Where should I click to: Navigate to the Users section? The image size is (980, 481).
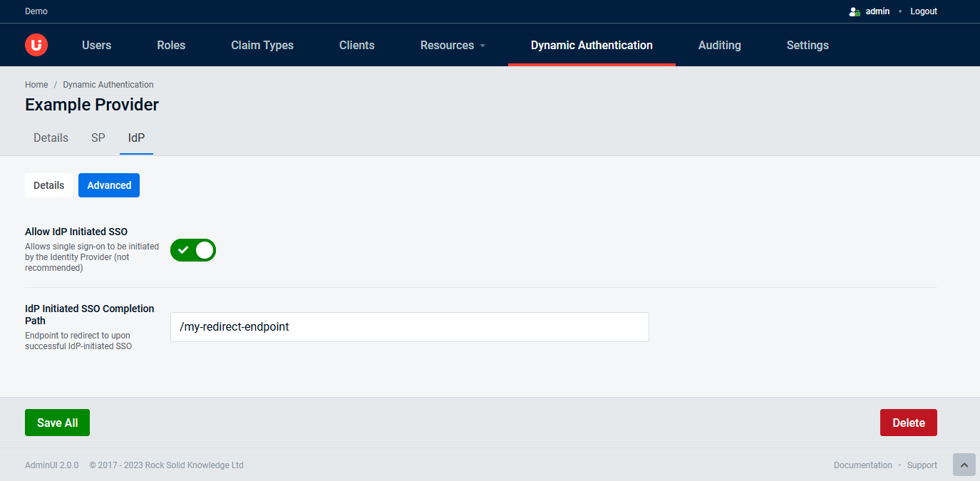point(96,44)
